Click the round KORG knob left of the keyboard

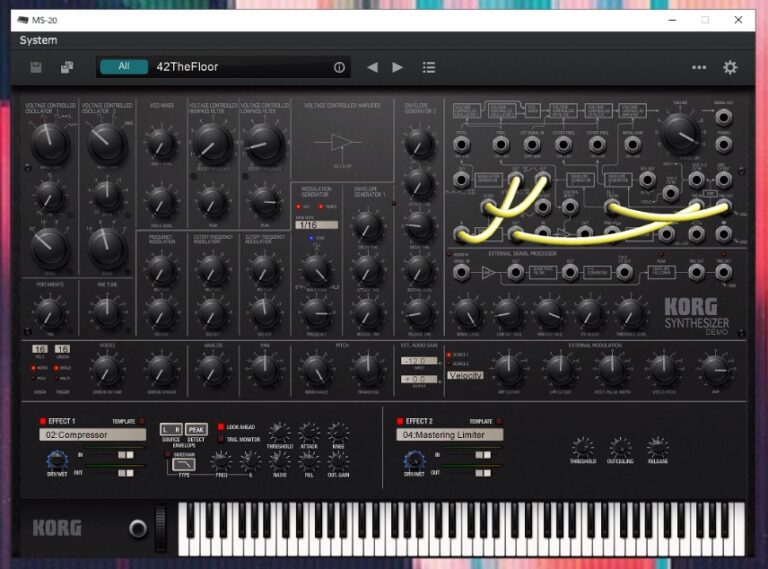coord(138,528)
